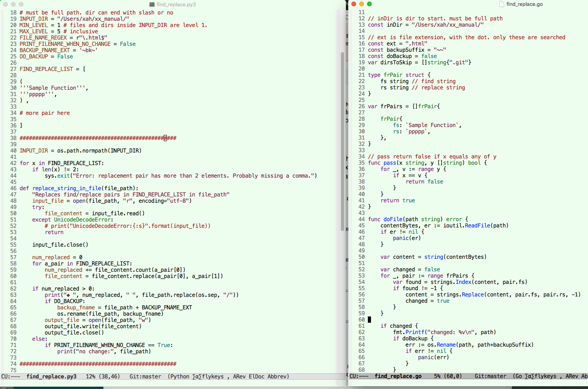Click ElDoc minor mode in mode line
Image resolution: width=588 pixels, height=389 pixels.
[257, 376]
